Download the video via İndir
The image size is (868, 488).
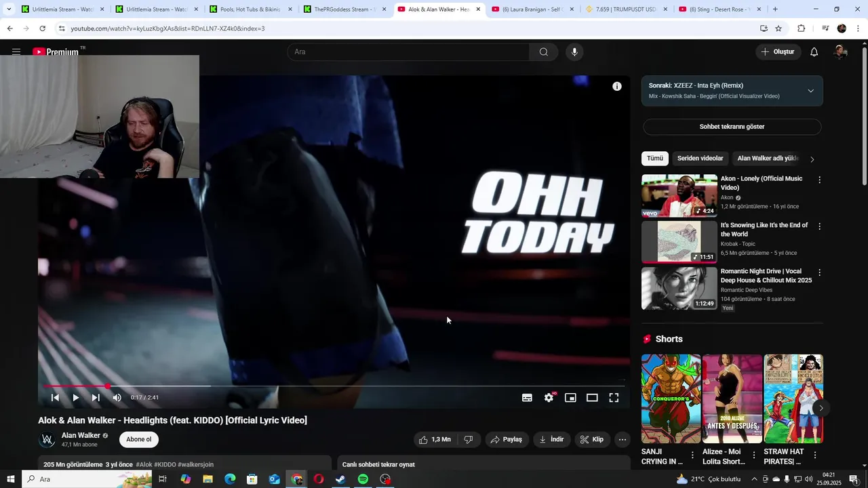point(551,440)
